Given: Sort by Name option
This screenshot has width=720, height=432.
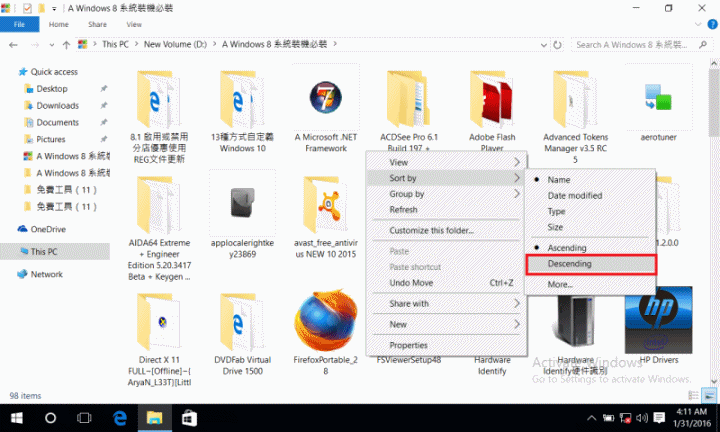Looking at the screenshot, I should click(x=591, y=180).
